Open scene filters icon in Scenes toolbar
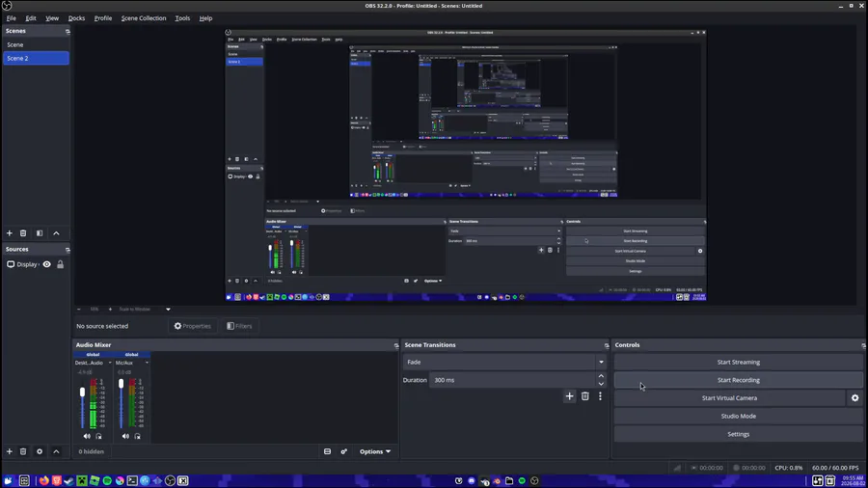This screenshot has width=868, height=488. click(40, 233)
